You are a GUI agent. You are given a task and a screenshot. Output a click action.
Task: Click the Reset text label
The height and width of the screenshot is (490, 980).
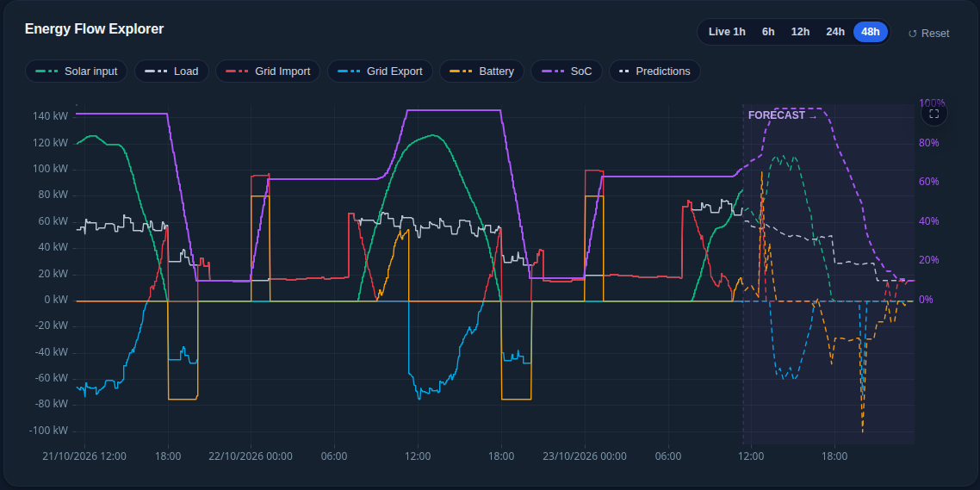935,34
